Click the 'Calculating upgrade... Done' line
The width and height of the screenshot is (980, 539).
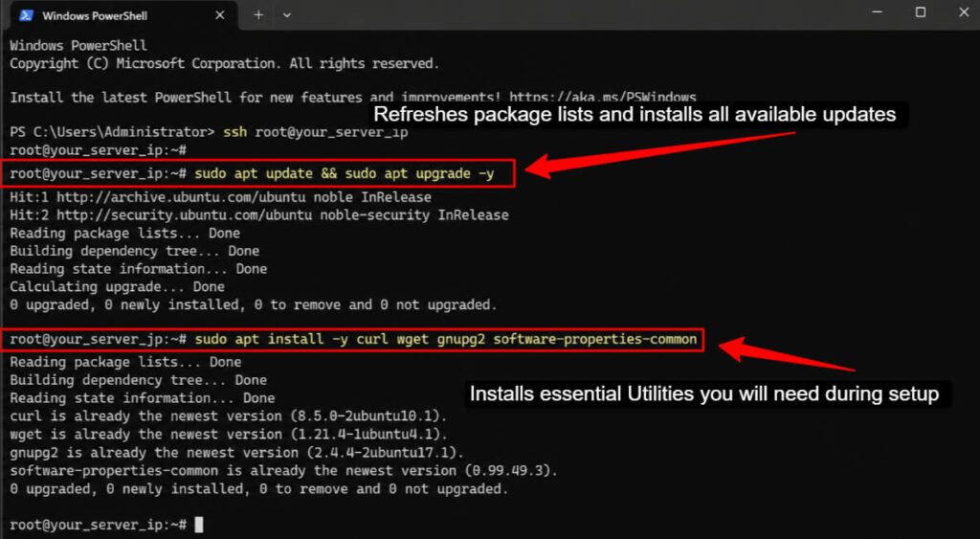click(117, 287)
